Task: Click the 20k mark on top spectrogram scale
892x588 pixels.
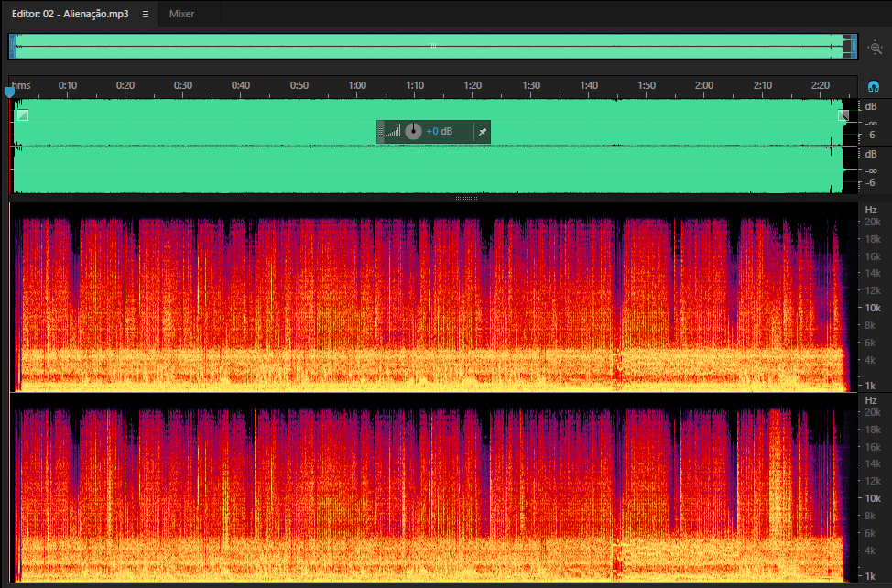Action: coord(873,222)
